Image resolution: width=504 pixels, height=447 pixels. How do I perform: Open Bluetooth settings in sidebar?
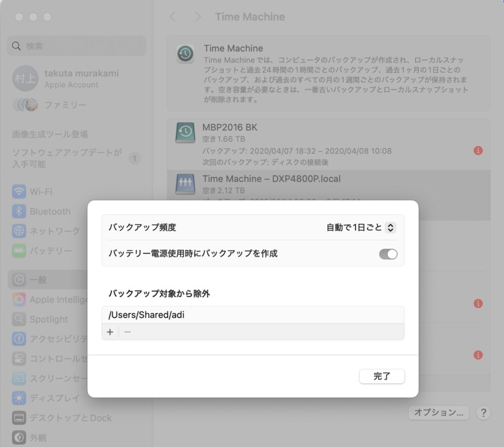coord(49,211)
